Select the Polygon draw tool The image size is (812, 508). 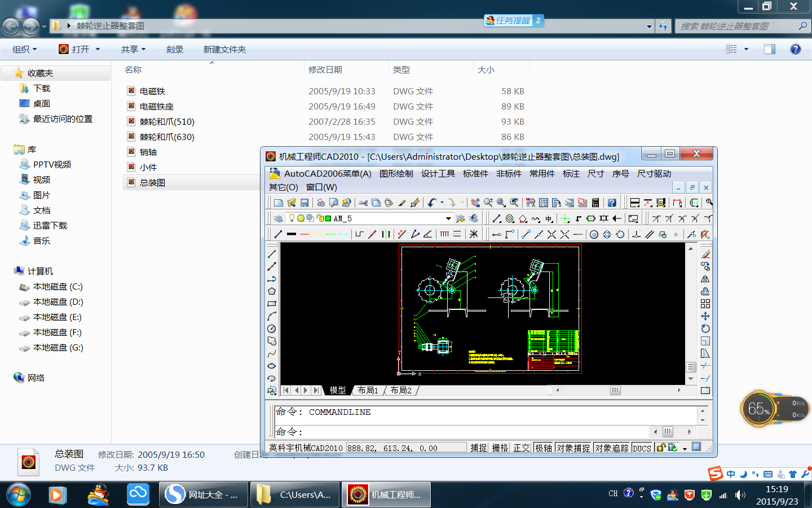tap(272, 291)
